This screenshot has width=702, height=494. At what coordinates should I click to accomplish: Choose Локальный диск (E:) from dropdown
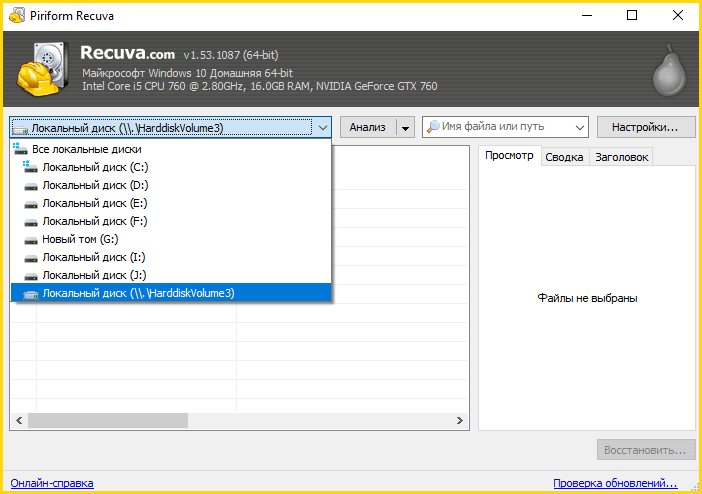pos(171,203)
